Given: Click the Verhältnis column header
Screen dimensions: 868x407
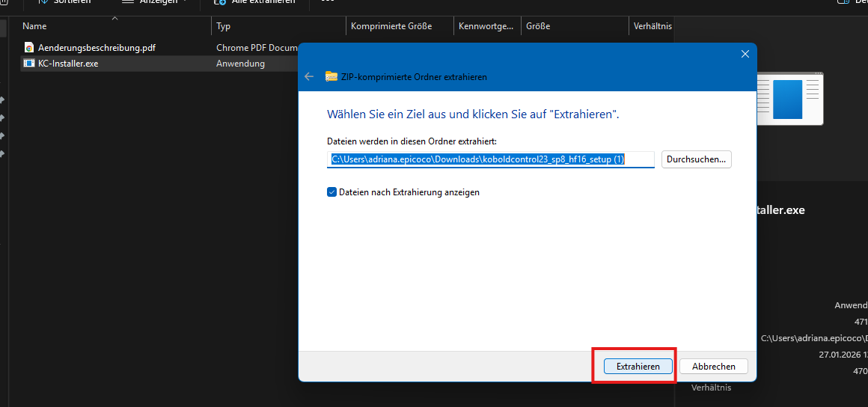Looking at the screenshot, I should [652, 26].
